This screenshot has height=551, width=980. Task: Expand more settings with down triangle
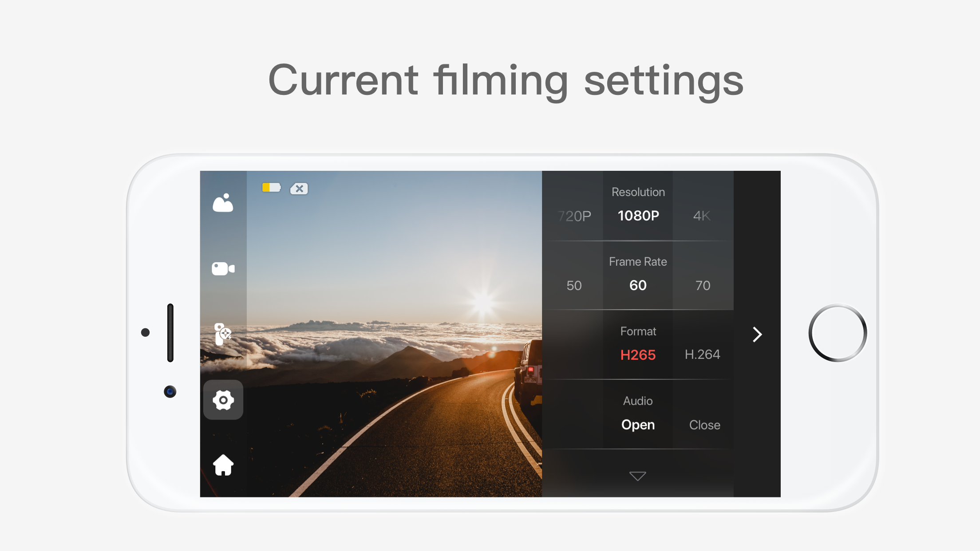[x=638, y=476]
